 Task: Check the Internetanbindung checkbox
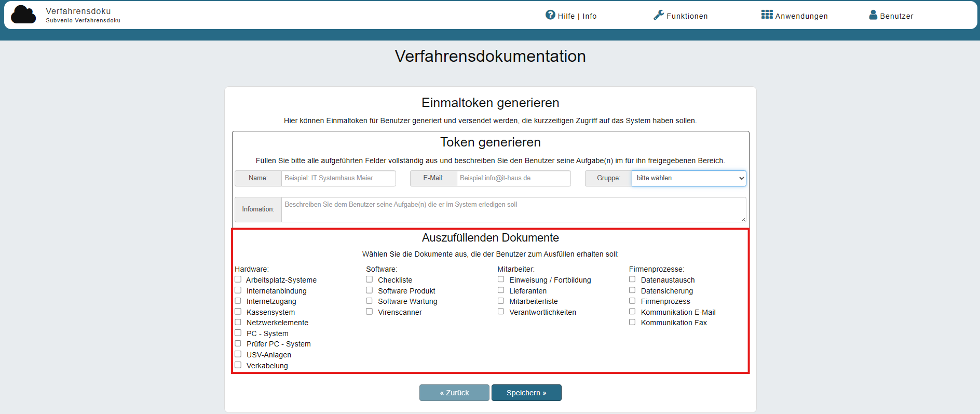point(238,290)
